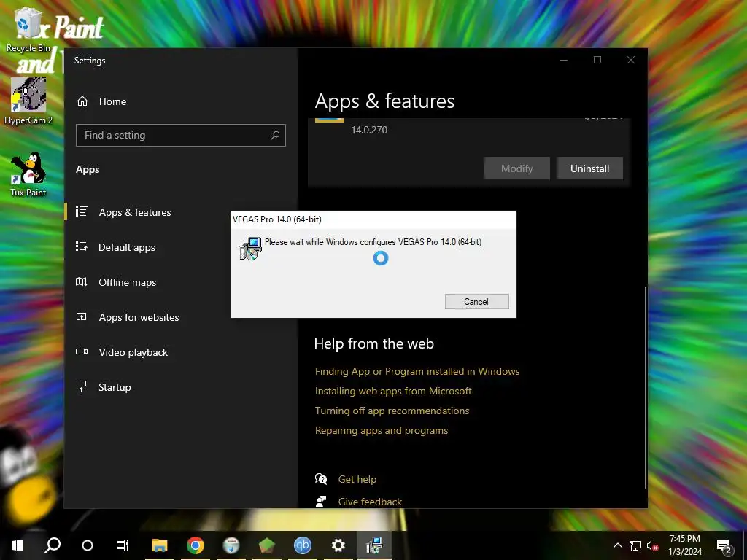Image resolution: width=747 pixels, height=560 pixels.
Task: Click the Startup sidebar icon
Action: 82,386
